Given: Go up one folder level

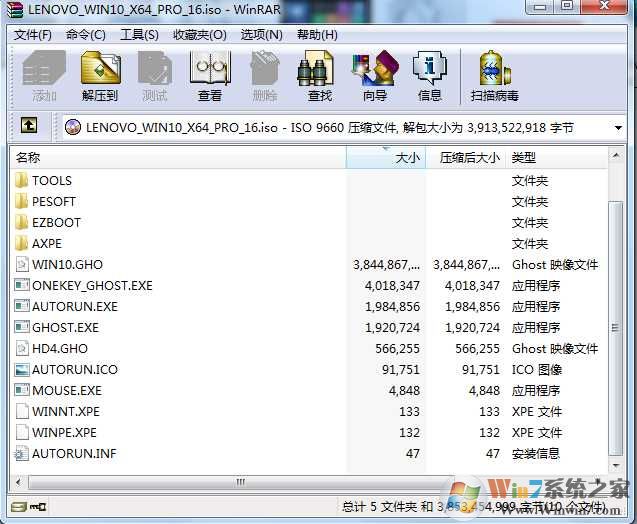Looking at the screenshot, I should (x=29, y=126).
